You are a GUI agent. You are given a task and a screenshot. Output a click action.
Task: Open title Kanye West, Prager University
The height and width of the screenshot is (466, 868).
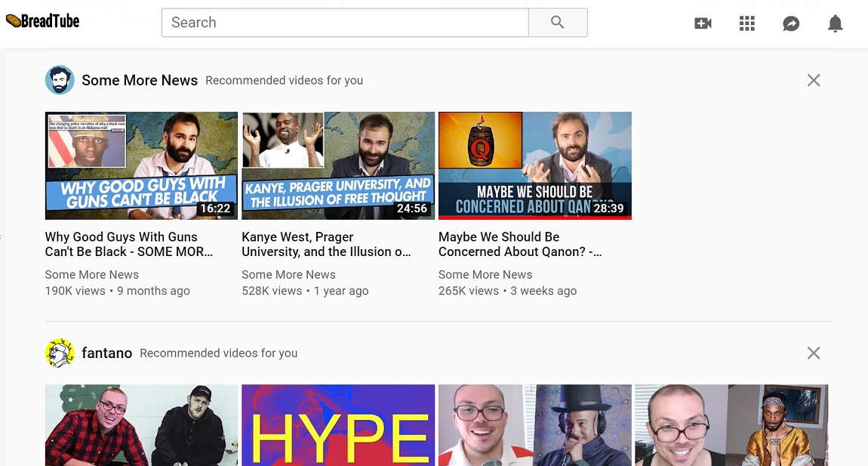click(326, 245)
